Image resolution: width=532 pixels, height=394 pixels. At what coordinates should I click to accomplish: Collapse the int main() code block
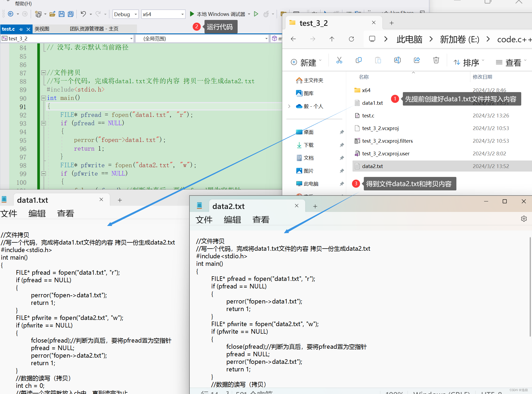tap(43, 98)
